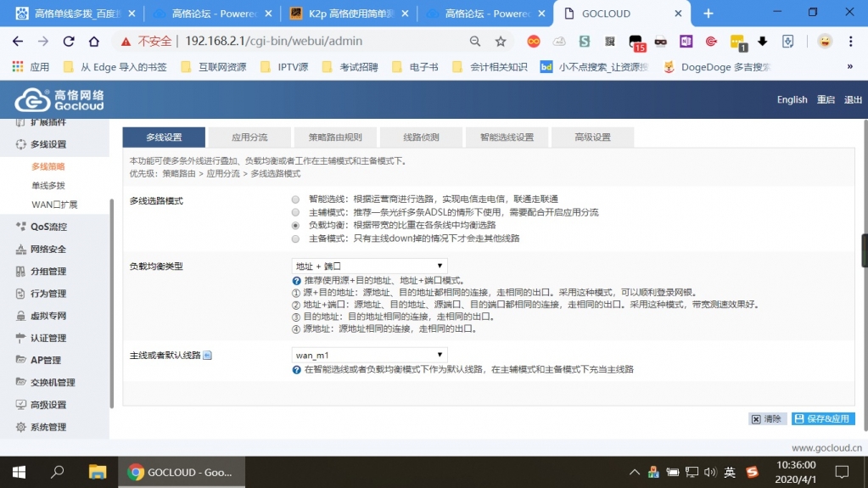The width and height of the screenshot is (868, 488).
Task: Click the AP管理 folder icon
Action: pyautogui.click(x=21, y=360)
